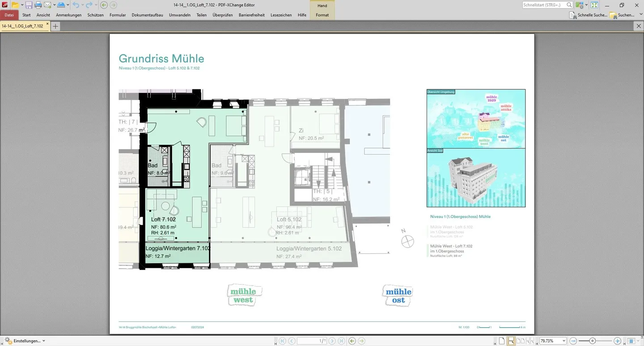This screenshot has width=644, height=346.
Task: Click the Save (floppy disk) icon
Action: 29,5
